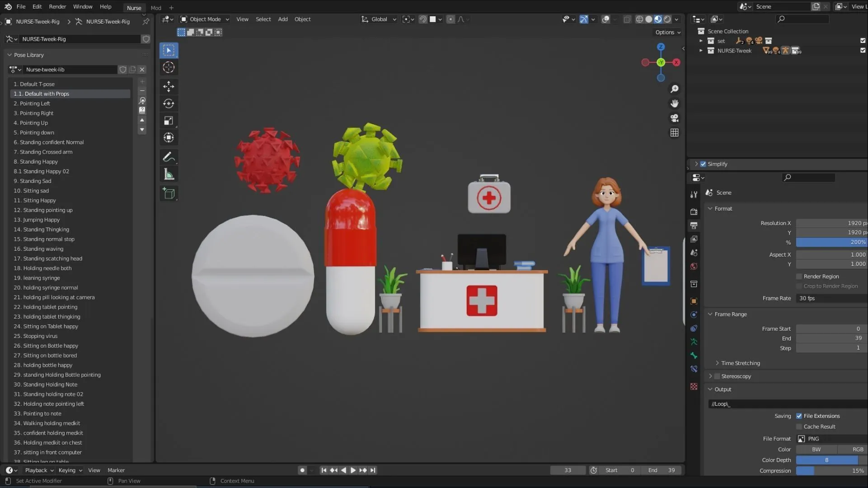Screen dimensions: 868x488
Task: Activate the Rotate tool
Action: pyautogui.click(x=168, y=103)
